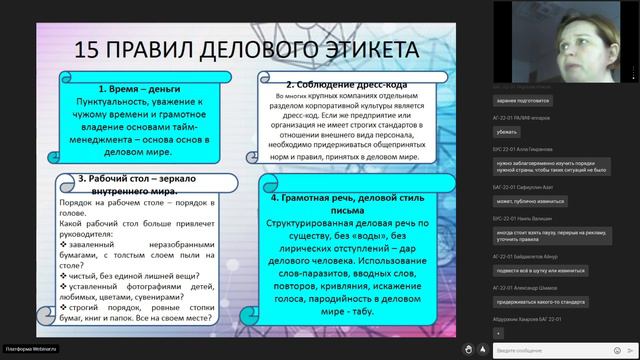Image resolution: width=640 pixels, height=360 pixels.
Task: Click sender name "АГ-22-01 Александр Шамсов"
Action: coord(525,288)
